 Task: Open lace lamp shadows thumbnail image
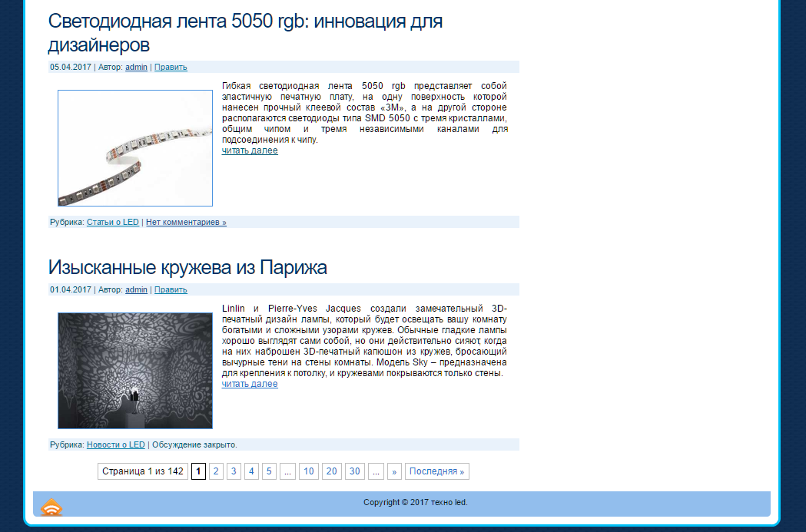[135, 371]
